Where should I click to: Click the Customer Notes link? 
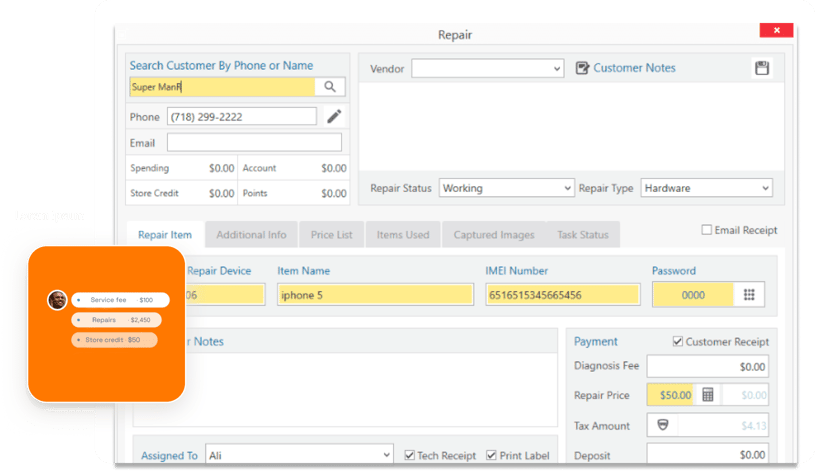pyautogui.click(x=634, y=68)
